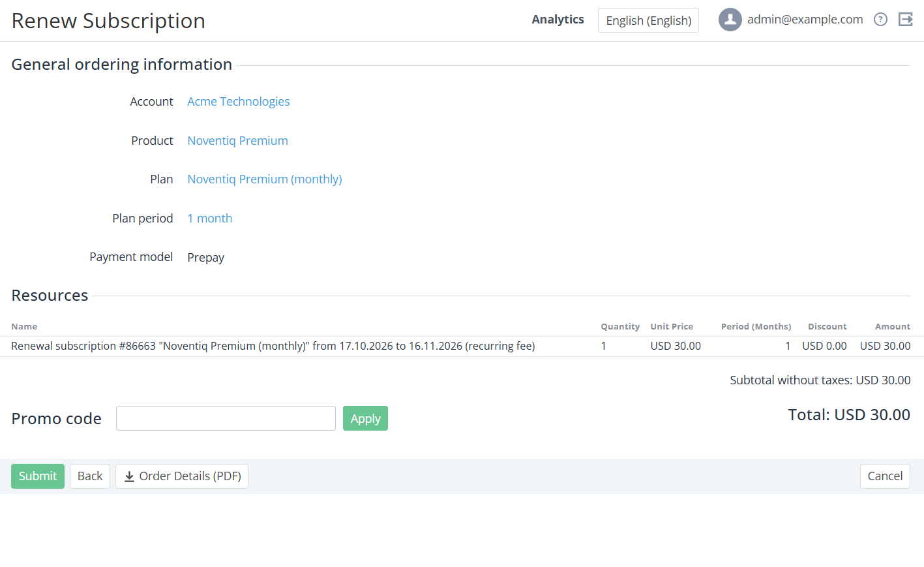Apply the promo code
Screen dimensions: 924x567
click(365, 418)
